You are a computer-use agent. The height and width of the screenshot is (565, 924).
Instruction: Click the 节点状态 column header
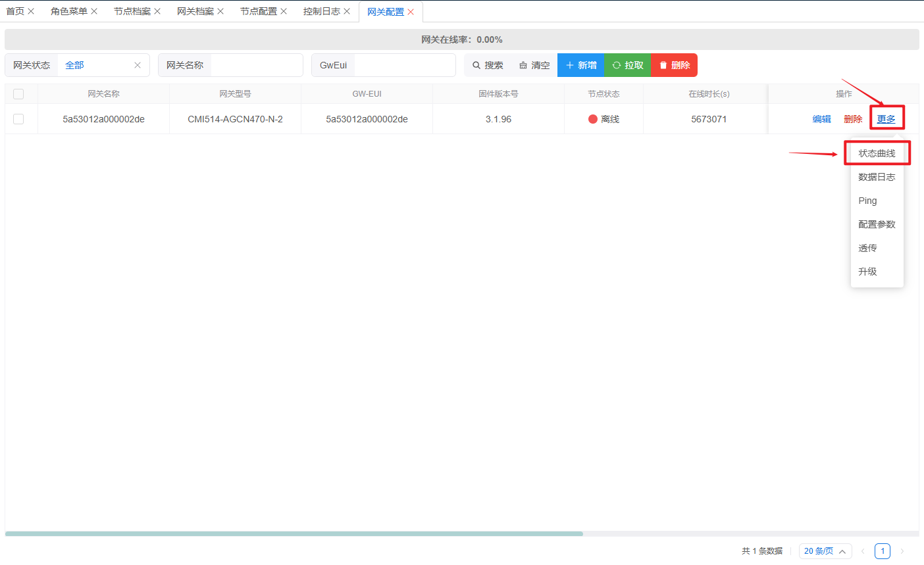(x=604, y=94)
